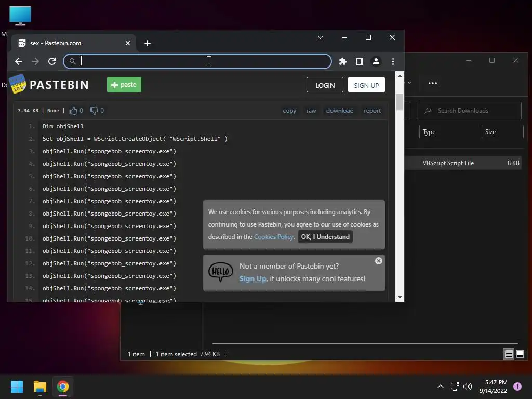The width and height of the screenshot is (532, 399).
Task: Click Chrome's forward arrow button
Action: coord(35,61)
